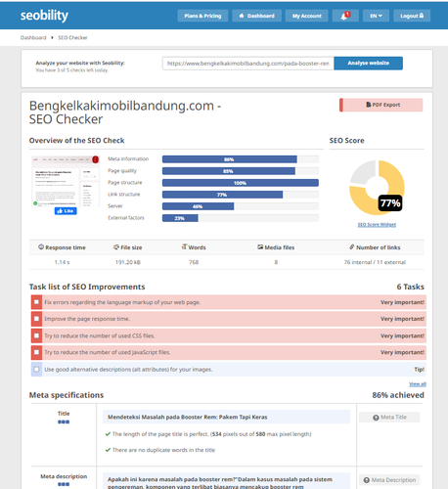Click the Logout button
Screen dimensions: 448x489
point(412,16)
